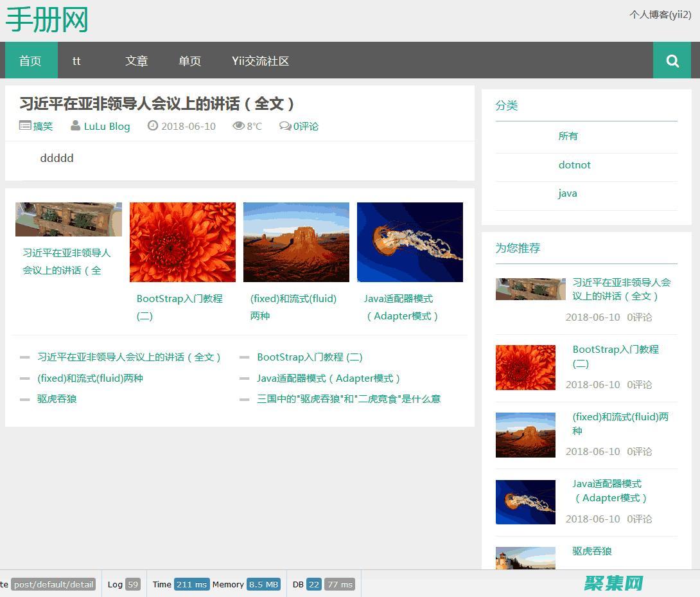Click the 个人博客(yii2) link at top right
This screenshot has width=700, height=597.
click(660, 15)
